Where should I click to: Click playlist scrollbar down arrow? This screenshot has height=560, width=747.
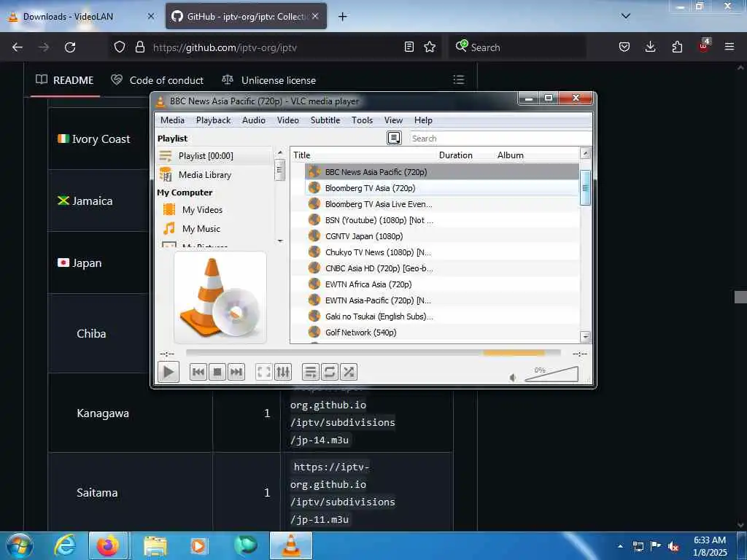click(x=586, y=337)
